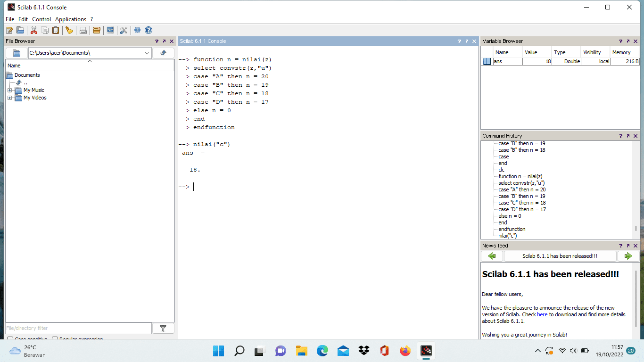Image resolution: width=644 pixels, height=362 pixels.
Task: Open the Control menu
Action: click(x=41, y=19)
